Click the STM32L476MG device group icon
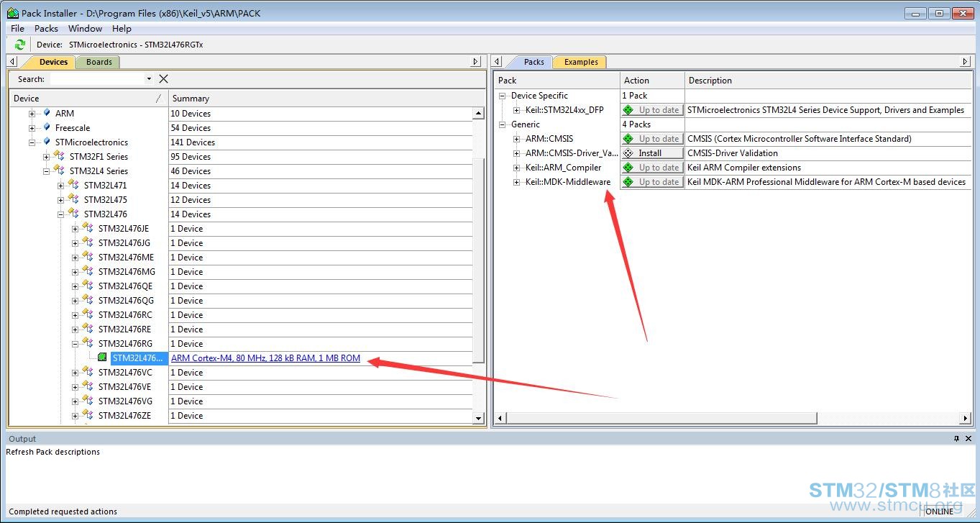This screenshot has height=523, width=980. tap(88, 270)
